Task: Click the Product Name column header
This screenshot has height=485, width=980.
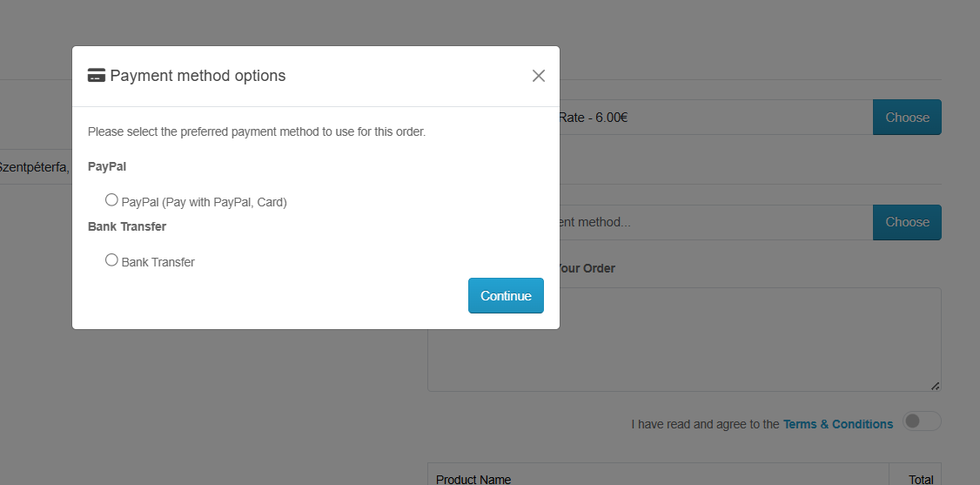Action: (x=473, y=479)
